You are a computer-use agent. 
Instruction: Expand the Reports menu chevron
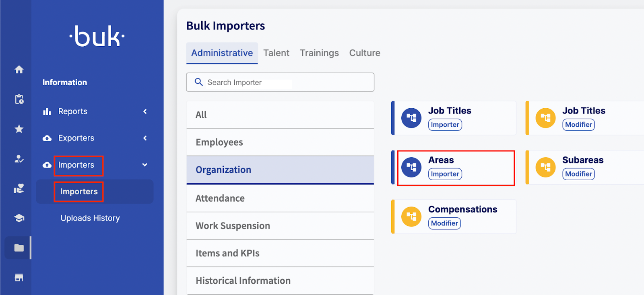pyautogui.click(x=145, y=111)
